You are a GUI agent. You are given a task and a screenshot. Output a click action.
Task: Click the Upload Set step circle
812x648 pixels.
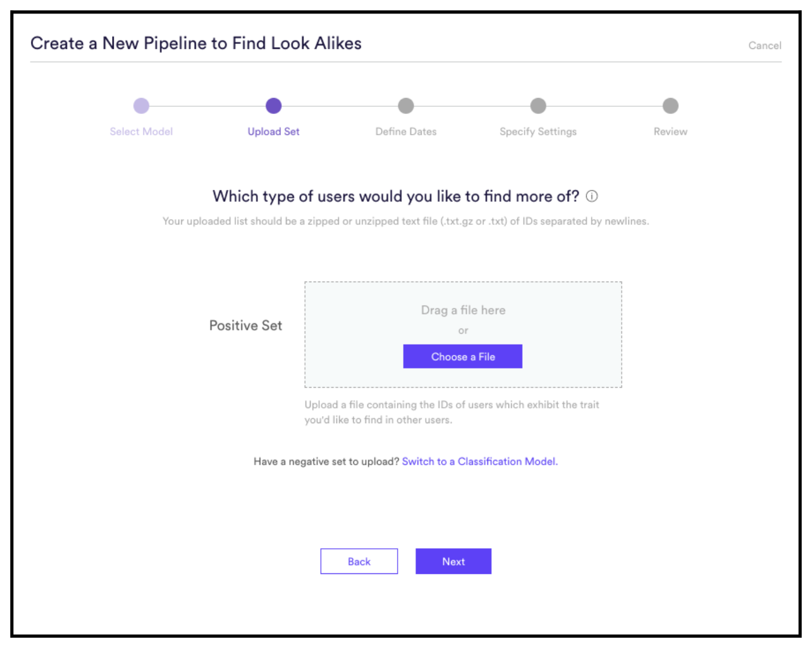click(x=273, y=106)
